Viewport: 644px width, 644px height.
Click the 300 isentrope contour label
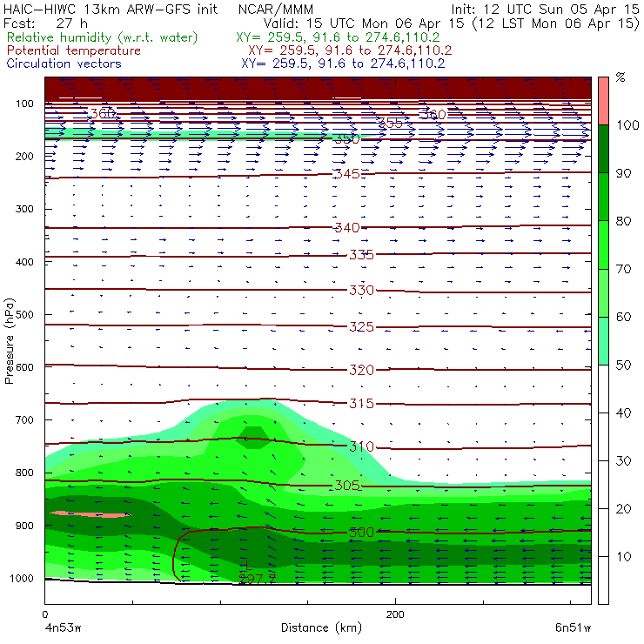point(361,533)
